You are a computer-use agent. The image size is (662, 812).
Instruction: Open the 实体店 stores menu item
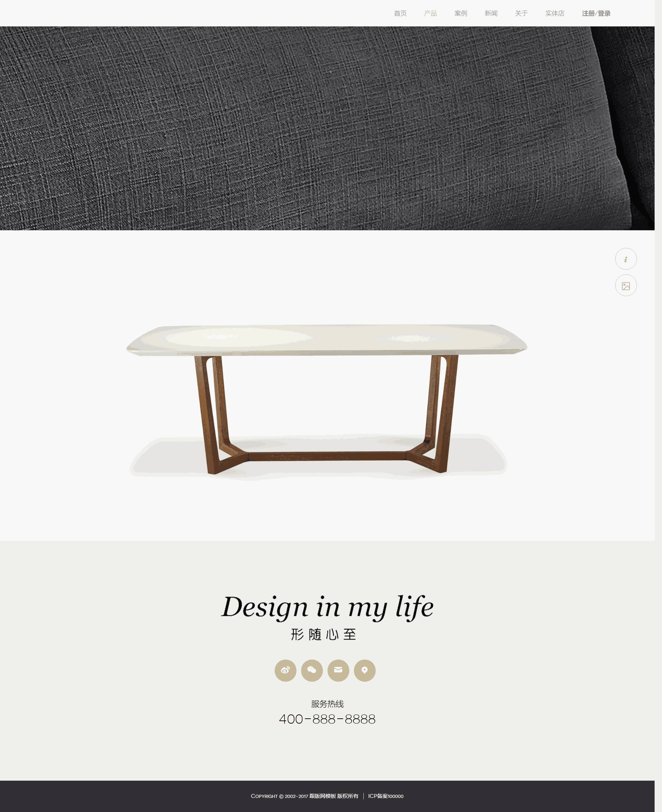[555, 13]
